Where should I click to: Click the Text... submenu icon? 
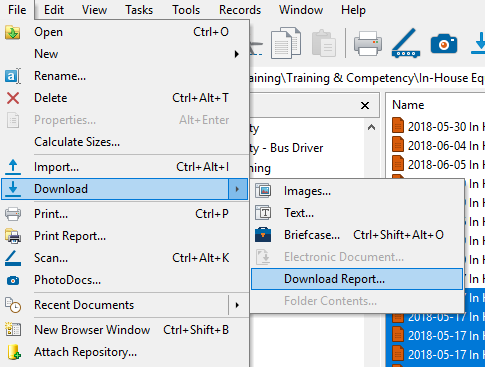[x=263, y=213]
